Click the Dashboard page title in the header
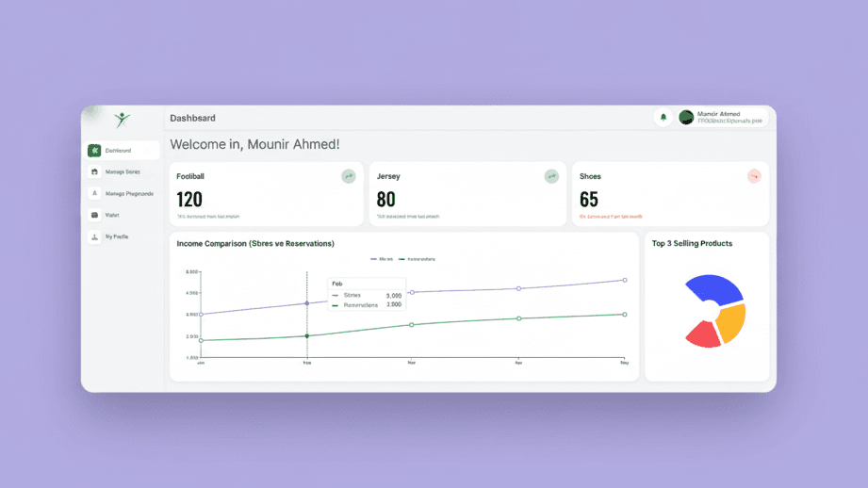This screenshot has height=488, width=868. (x=192, y=118)
